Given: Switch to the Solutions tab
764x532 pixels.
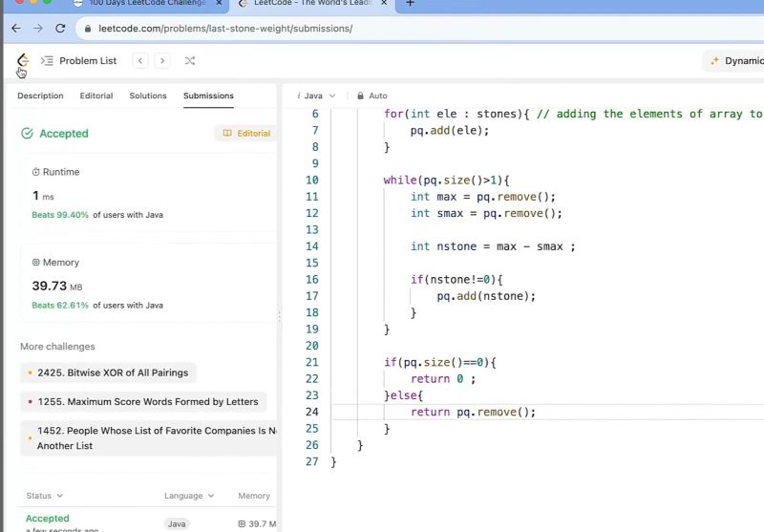Looking at the screenshot, I should point(148,96).
